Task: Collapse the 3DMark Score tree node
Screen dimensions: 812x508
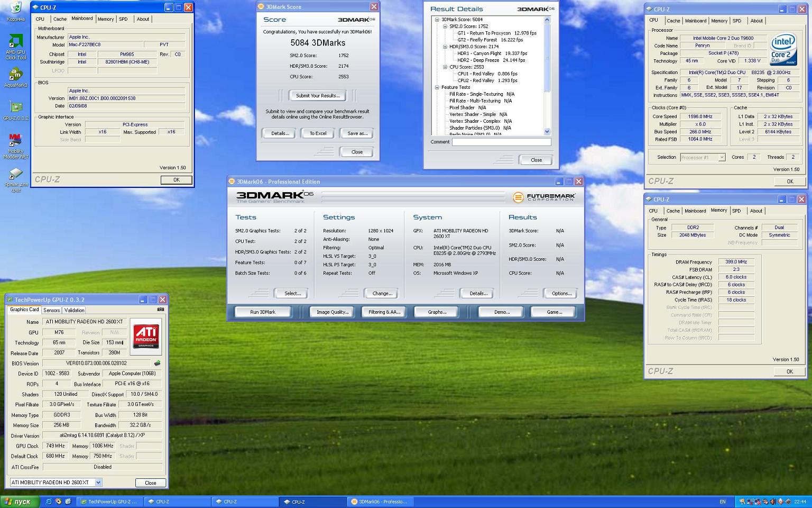Action: [437, 20]
